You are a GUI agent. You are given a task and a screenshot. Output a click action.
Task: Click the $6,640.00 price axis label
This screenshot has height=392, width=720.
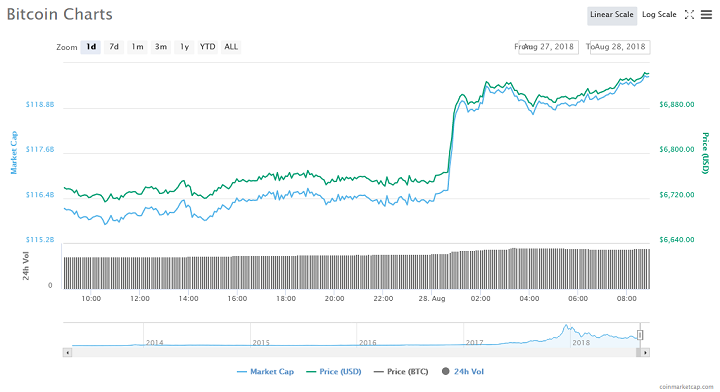pyautogui.click(x=677, y=240)
